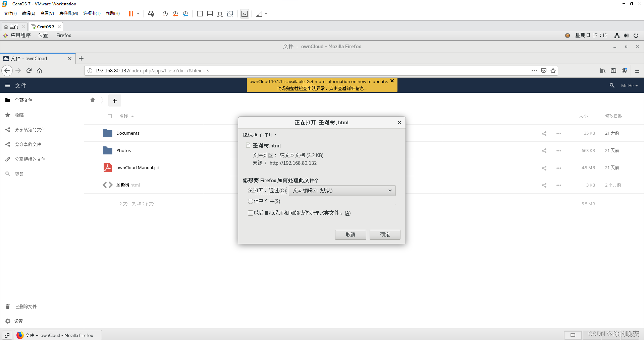644x340 pixels.
Task: Tick the select-all files checkbox
Action: click(x=110, y=116)
